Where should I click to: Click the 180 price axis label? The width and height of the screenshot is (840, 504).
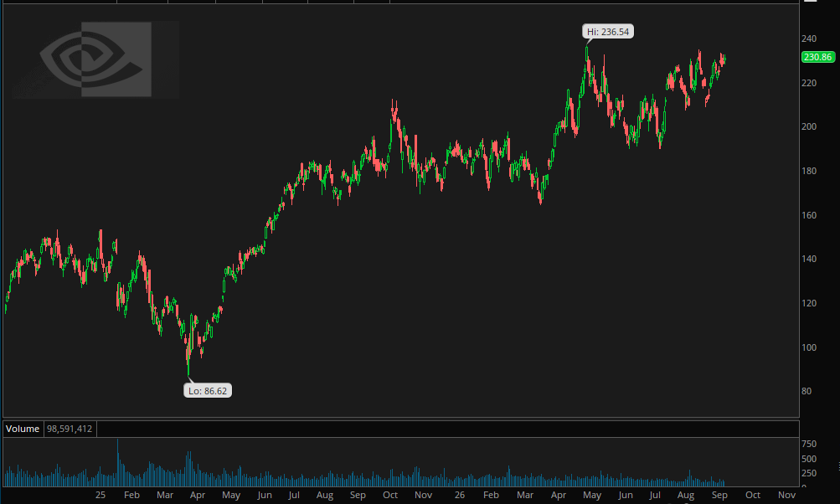click(x=809, y=171)
